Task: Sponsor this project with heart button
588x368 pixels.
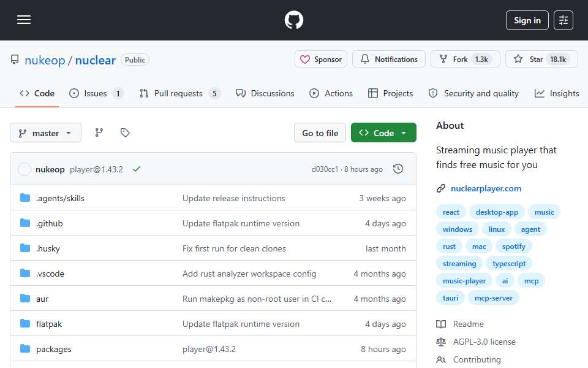Action: (320, 59)
